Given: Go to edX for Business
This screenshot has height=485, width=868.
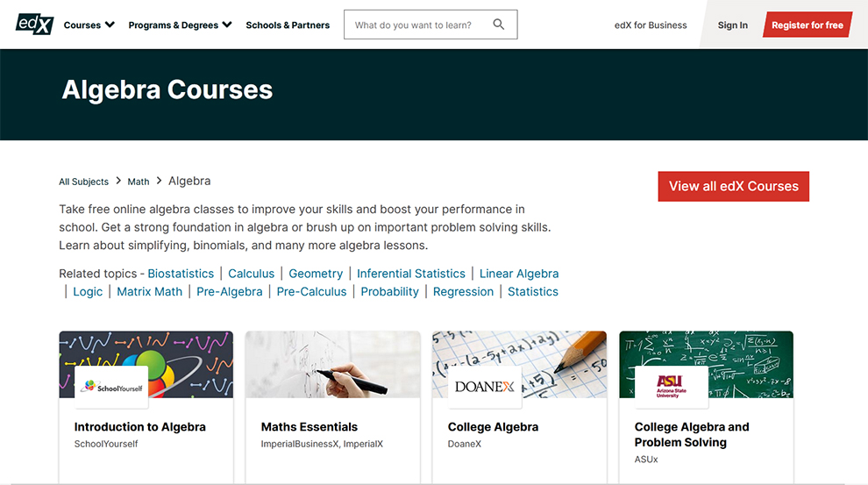Looking at the screenshot, I should click(x=651, y=25).
